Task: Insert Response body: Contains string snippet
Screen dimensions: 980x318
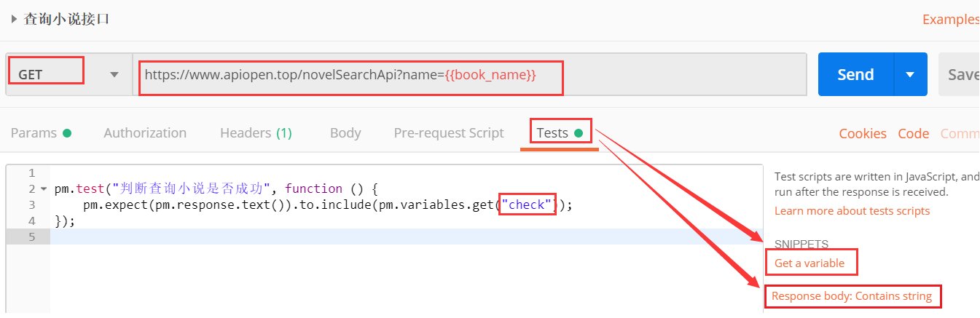Action: click(x=852, y=296)
